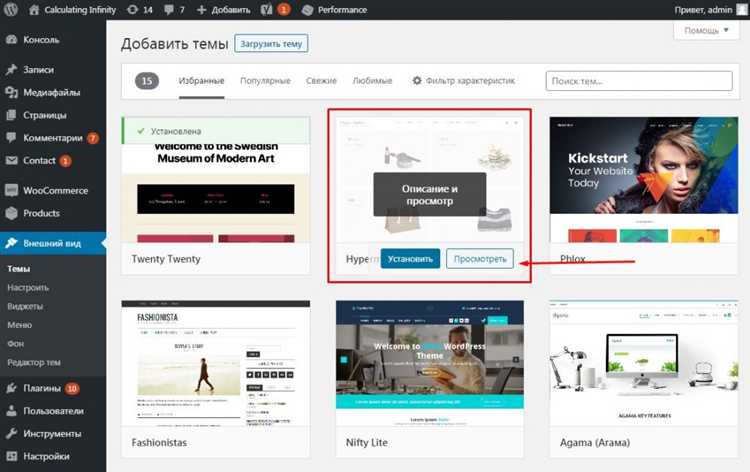Click the gear icon of Фильтр характеристик
Viewport: 750px width, 472px height.
(417, 81)
